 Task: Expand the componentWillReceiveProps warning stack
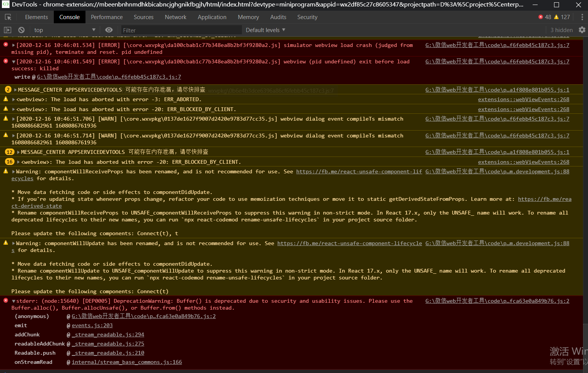point(14,171)
